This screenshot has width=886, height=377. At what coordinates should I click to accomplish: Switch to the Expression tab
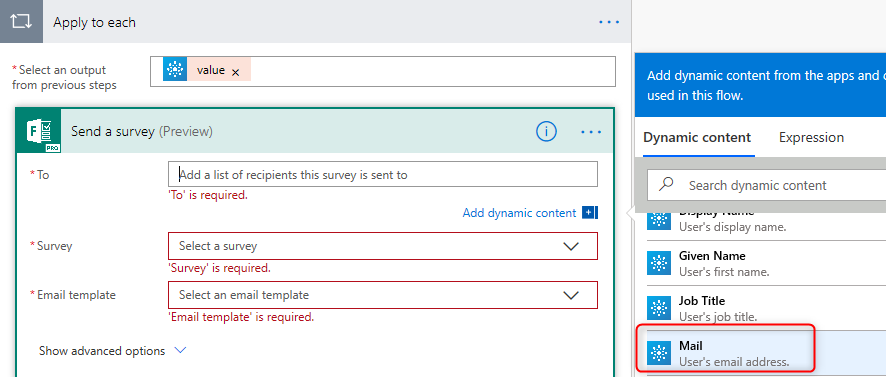[x=811, y=137]
